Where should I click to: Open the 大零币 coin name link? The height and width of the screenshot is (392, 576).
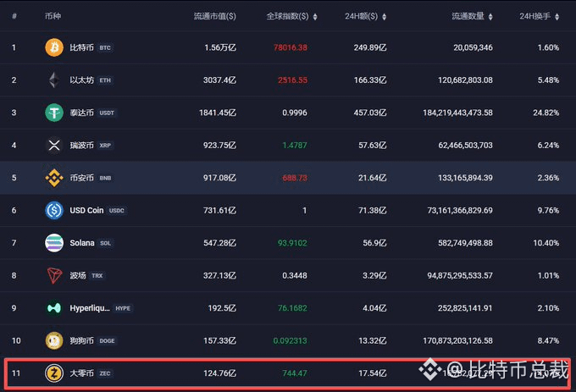(81, 373)
